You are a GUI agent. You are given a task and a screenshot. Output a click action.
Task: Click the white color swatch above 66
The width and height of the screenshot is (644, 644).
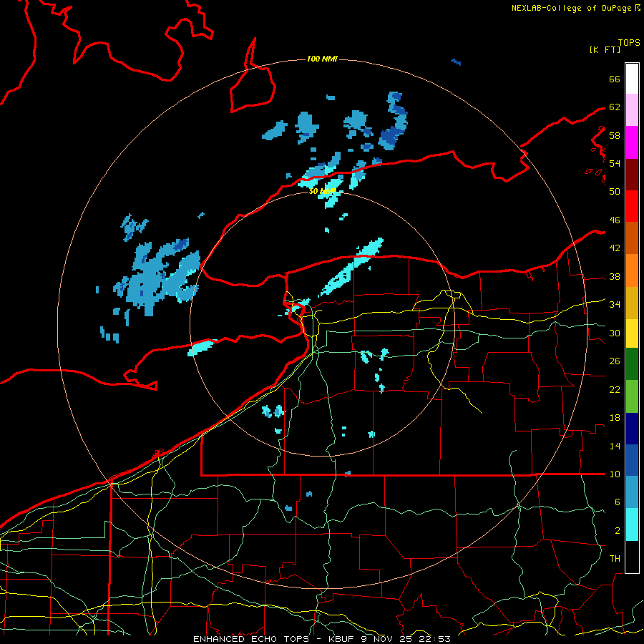pos(632,79)
